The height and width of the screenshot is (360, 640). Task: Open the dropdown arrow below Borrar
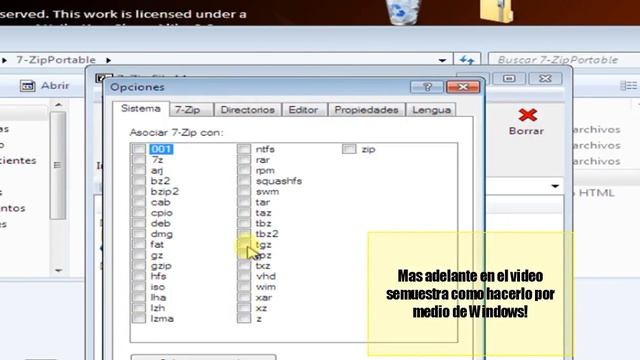click(555, 187)
